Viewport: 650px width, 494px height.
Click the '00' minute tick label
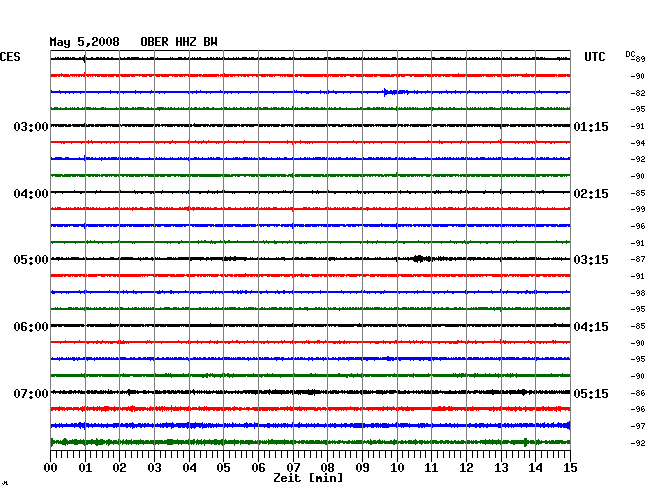[51, 468]
